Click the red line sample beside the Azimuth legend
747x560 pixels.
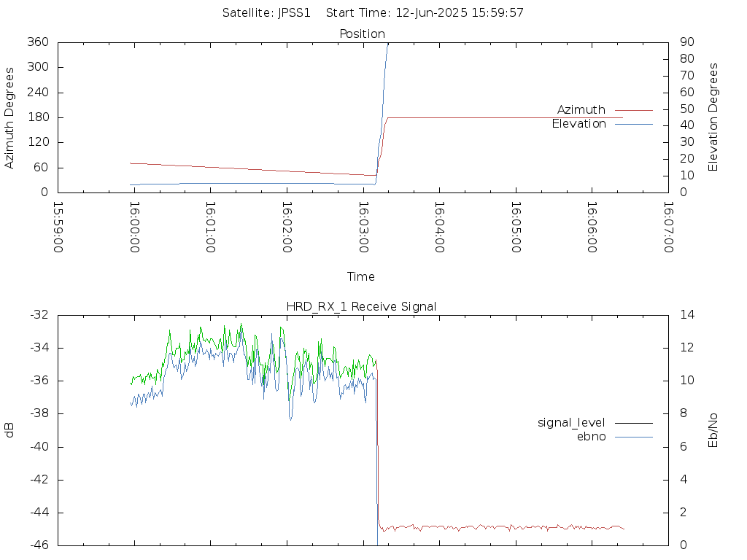[x=634, y=111]
